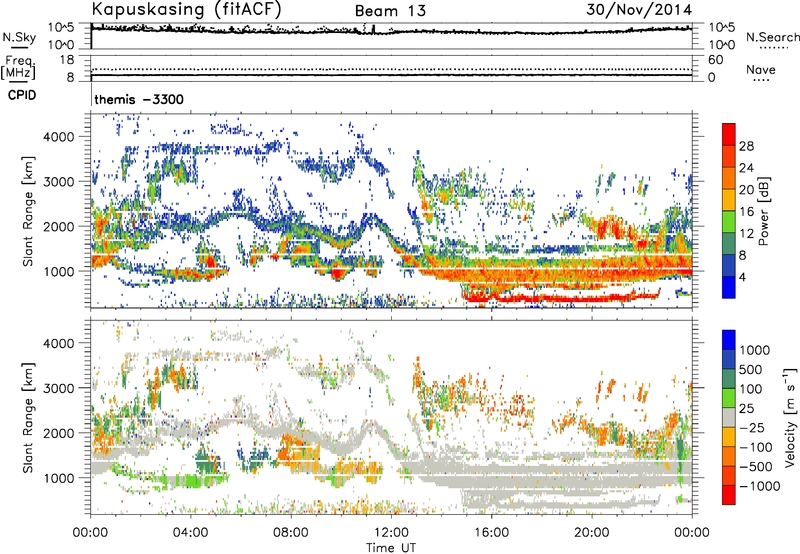This screenshot has height=554, width=800.
Task: Click the blue top of the velocity colorbar
Action: point(729,339)
